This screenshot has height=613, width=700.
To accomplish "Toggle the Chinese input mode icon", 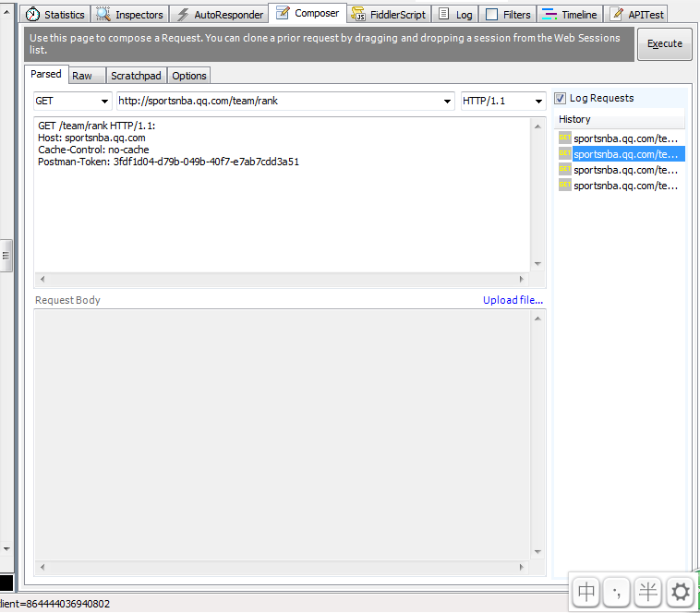I will click(585, 592).
